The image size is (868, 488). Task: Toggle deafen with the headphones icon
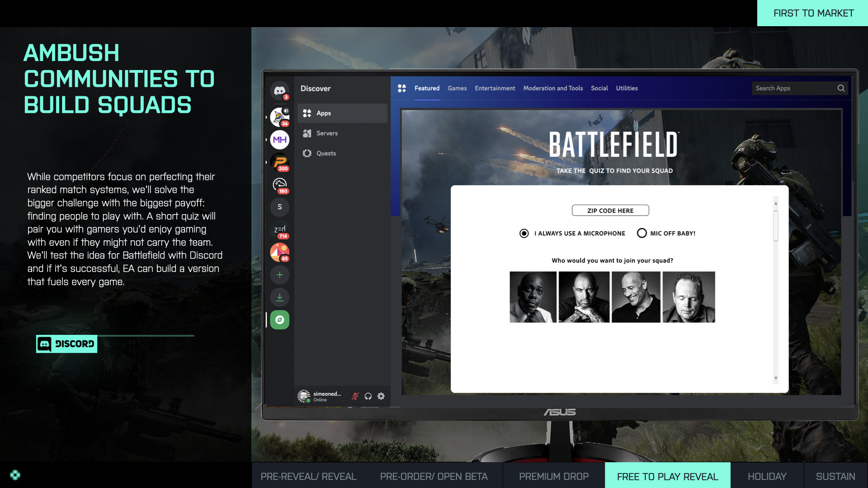click(x=368, y=396)
